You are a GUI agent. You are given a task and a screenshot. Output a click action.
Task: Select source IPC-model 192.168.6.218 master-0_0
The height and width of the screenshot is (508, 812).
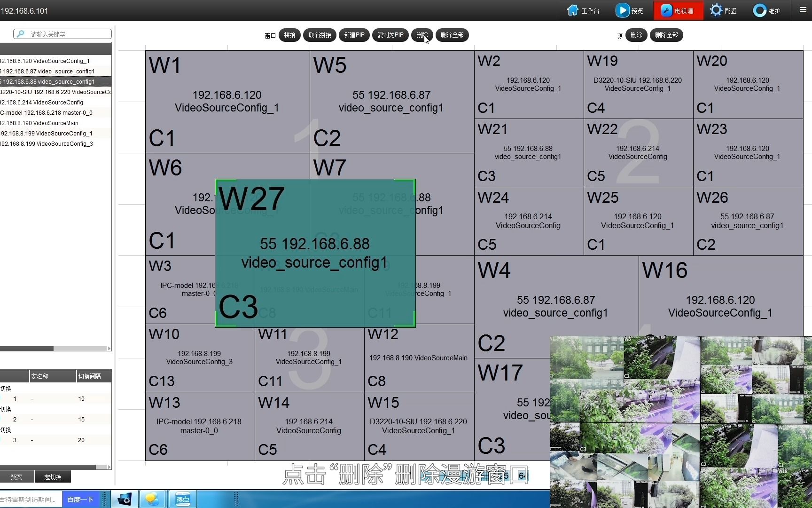click(55, 113)
